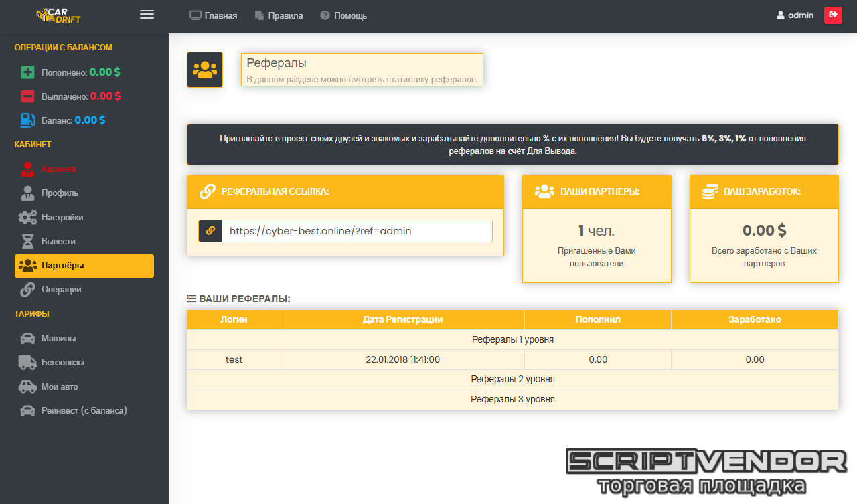Click the admin username in top bar
This screenshot has width=857, height=504.
(x=801, y=15)
